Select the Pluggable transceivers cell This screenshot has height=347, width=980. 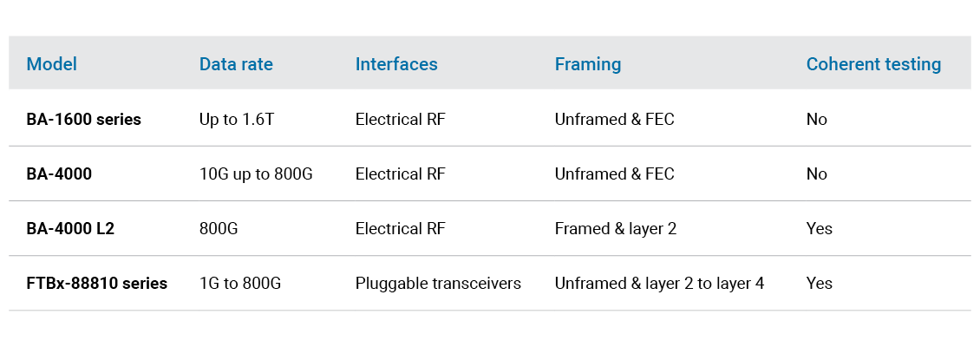coord(438,284)
